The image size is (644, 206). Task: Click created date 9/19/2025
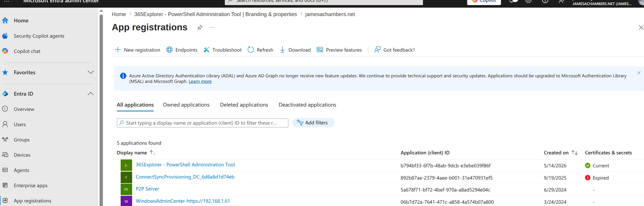(x=555, y=178)
